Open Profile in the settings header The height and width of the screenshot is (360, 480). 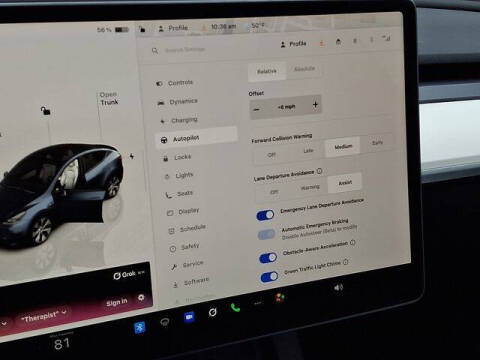[293, 44]
